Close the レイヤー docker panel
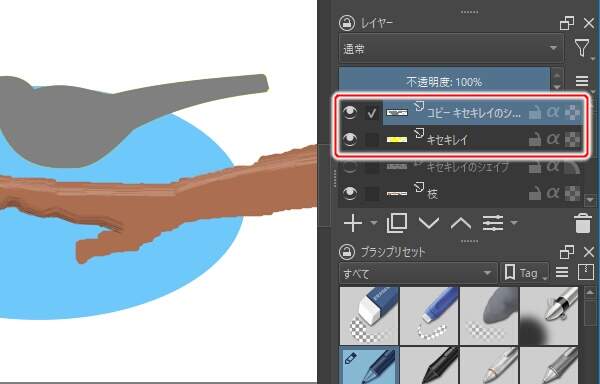Viewport: 600px width, 384px height. pos(589,23)
